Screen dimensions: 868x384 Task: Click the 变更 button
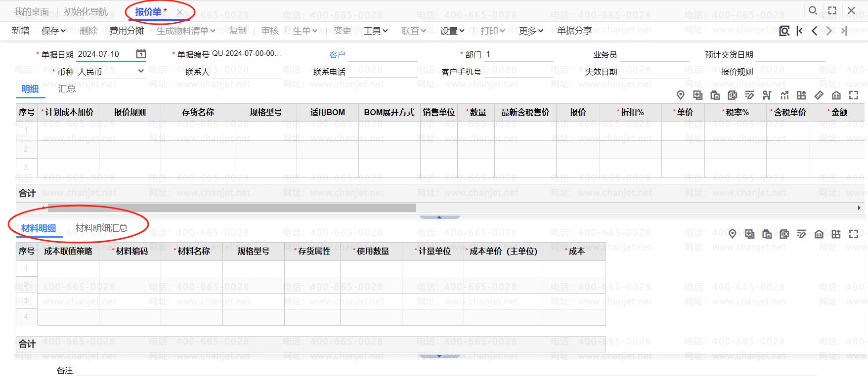[x=342, y=31]
